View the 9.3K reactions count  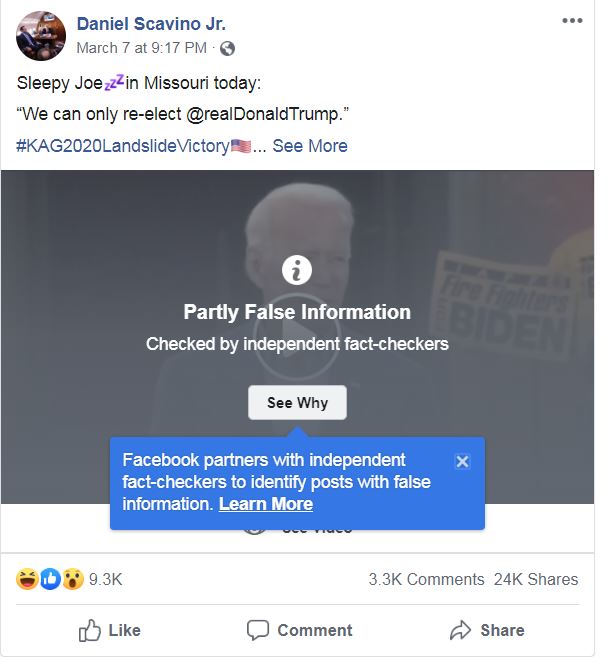pyautogui.click(x=105, y=579)
